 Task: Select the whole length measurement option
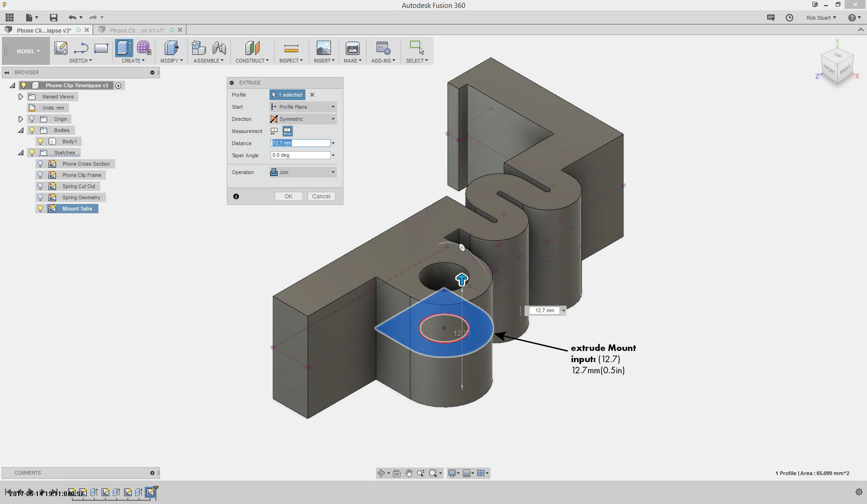tap(287, 131)
